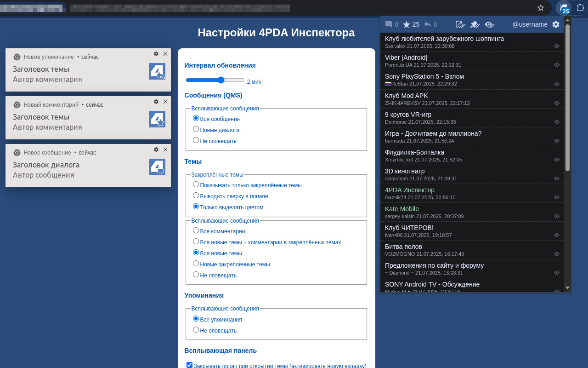Mark the 'Viber [Android]' topic as read via eye
The height and width of the screenshot is (368, 588).
(557, 64)
